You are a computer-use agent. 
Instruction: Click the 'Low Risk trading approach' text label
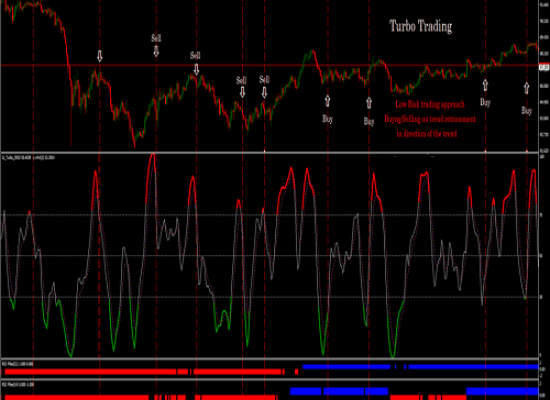click(x=430, y=104)
